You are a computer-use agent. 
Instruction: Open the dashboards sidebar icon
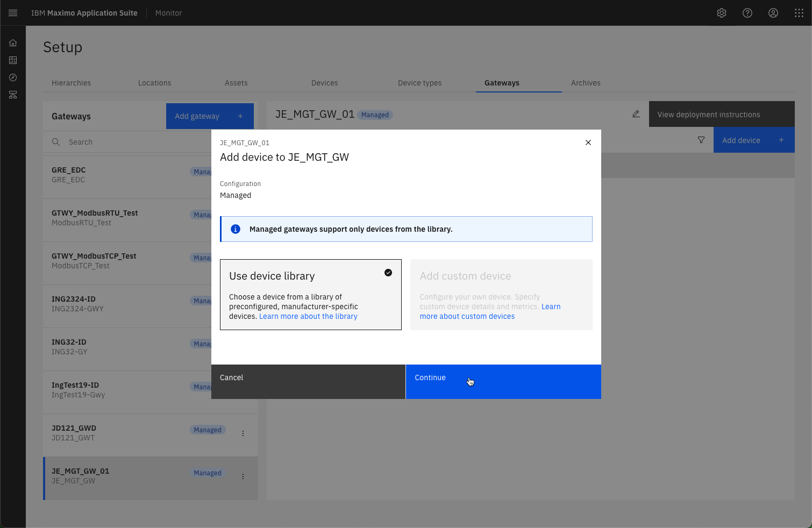(13, 60)
